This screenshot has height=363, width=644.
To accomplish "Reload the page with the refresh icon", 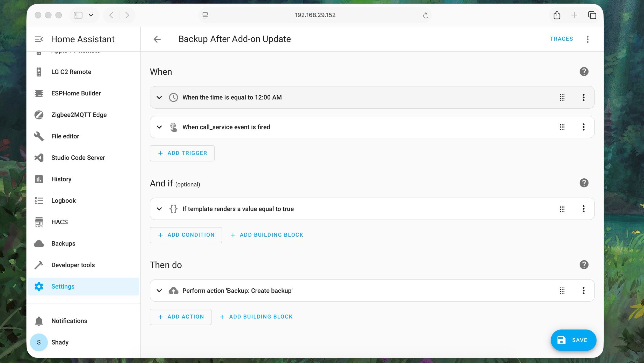I will (426, 15).
